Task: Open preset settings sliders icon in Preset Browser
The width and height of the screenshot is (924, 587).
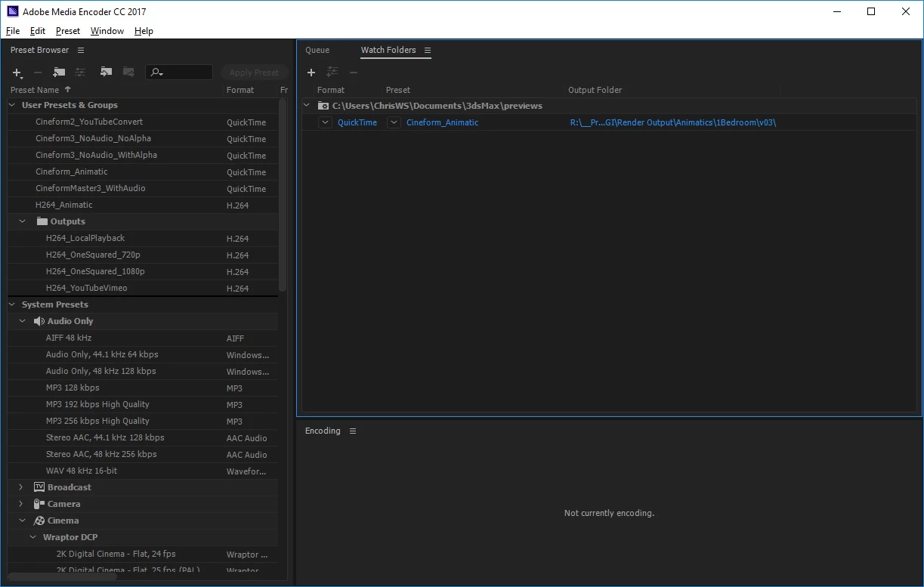Action: coord(80,73)
